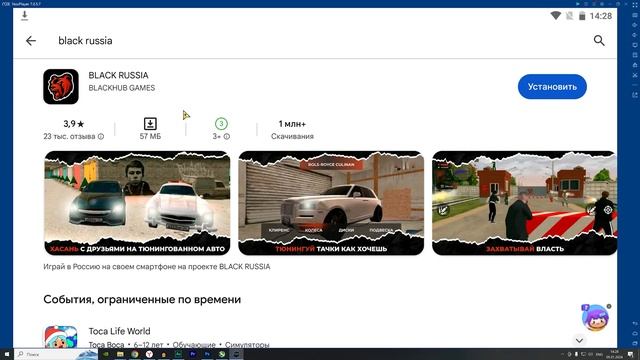Select the 3,9 star rating text
This screenshot has width=640, height=360.
click(x=73, y=124)
